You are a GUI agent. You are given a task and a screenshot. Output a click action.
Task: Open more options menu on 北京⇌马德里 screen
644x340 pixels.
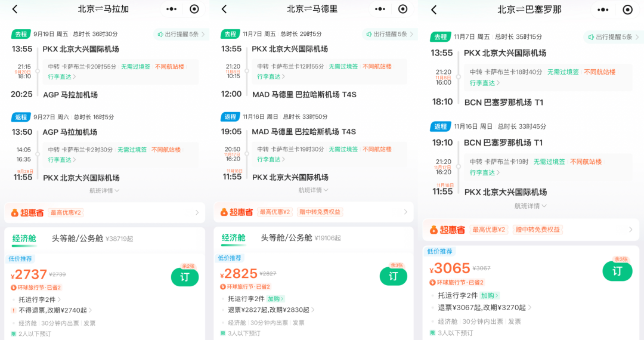(380, 9)
